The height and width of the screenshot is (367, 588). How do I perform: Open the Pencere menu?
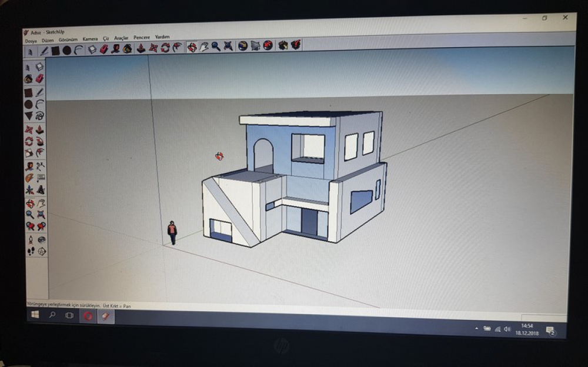141,37
